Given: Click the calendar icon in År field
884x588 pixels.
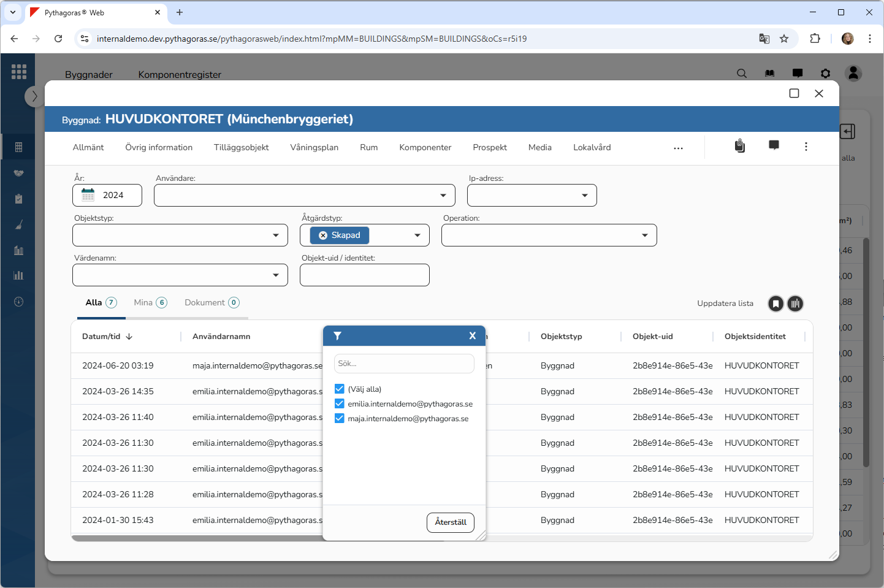Looking at the screenshot, I should tap(88, 195).
